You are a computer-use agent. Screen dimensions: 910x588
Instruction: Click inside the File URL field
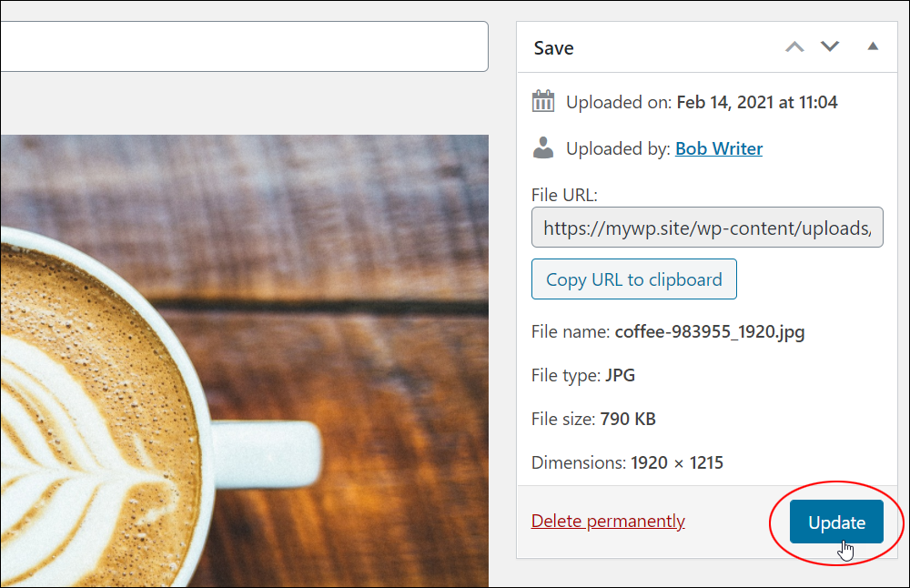point(707,228)
